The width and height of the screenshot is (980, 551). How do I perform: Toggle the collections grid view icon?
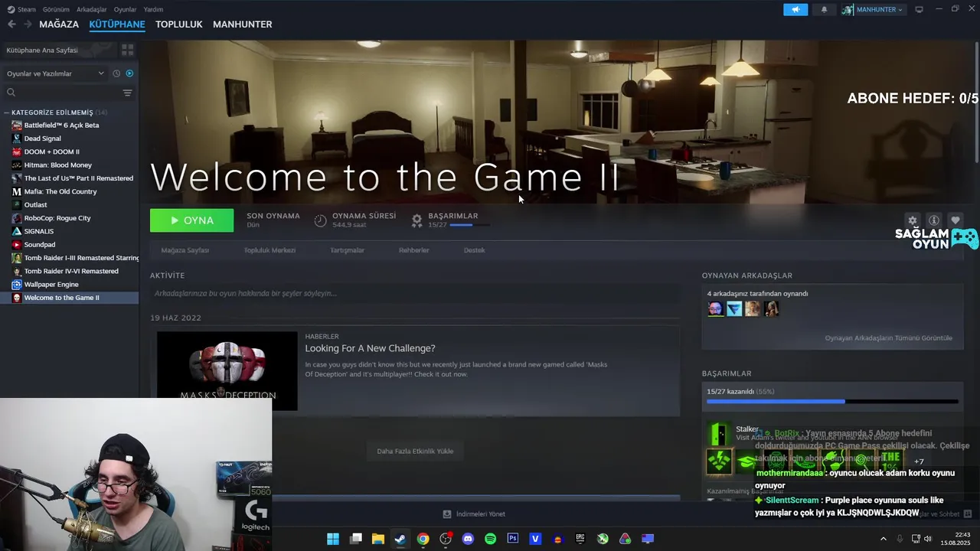(x=127, y=50)
